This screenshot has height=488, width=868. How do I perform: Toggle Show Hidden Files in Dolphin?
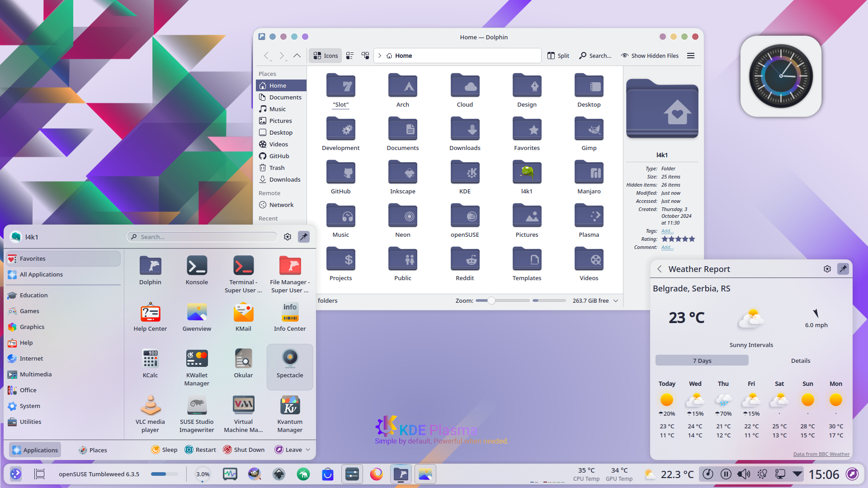650,56
